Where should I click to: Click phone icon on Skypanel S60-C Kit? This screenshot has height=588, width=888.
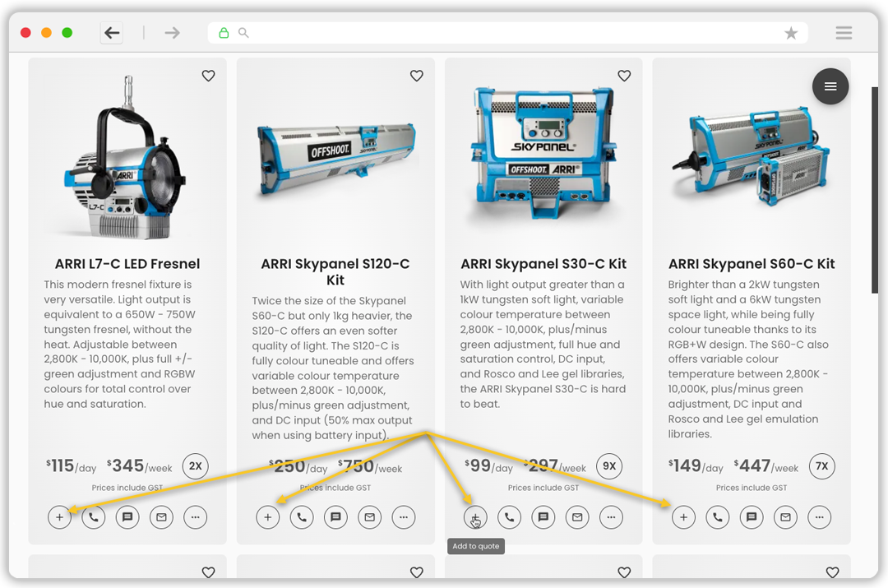click(718, 517)
